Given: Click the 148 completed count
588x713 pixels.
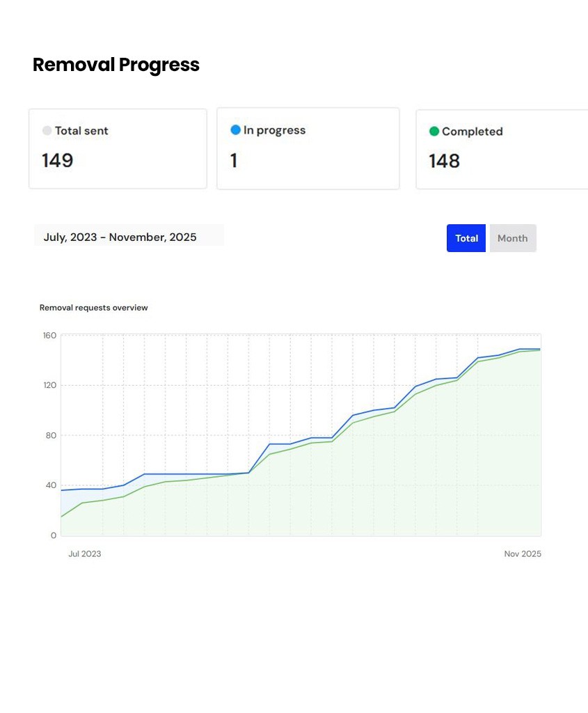Looking at the screenshot, I should point(444,161).
